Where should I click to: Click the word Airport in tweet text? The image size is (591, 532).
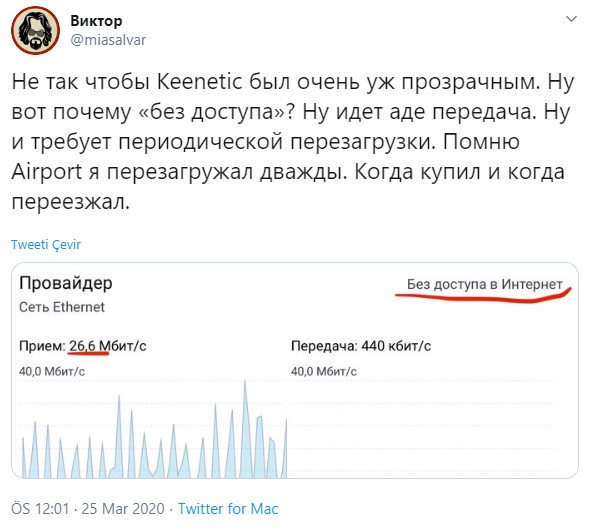click(46, 172)
